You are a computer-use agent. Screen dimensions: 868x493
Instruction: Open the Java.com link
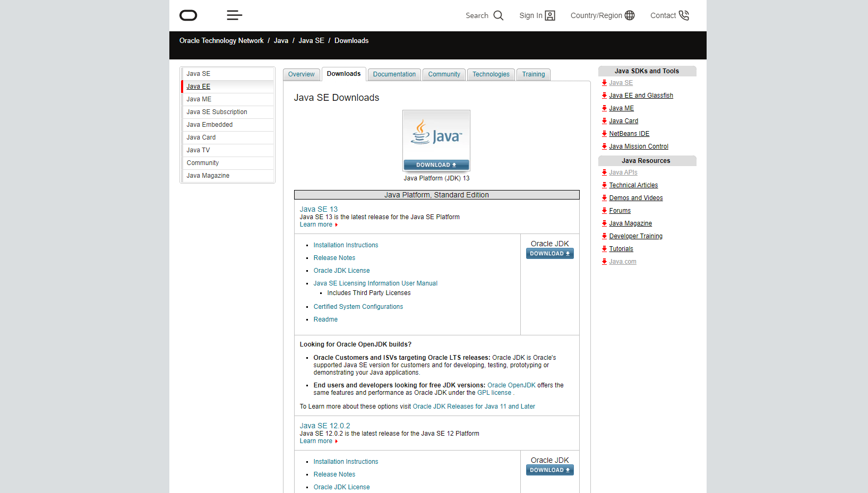623,262
